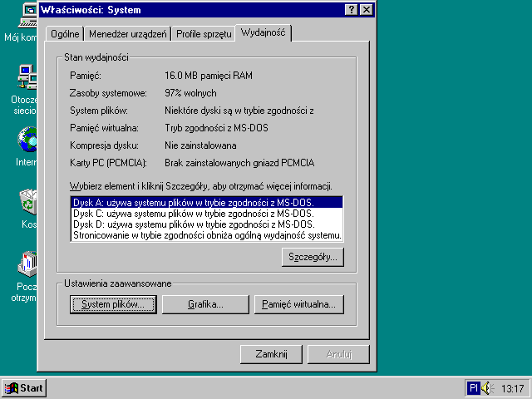Close the Właściwości: System dialog

click(x=367, y=9)
